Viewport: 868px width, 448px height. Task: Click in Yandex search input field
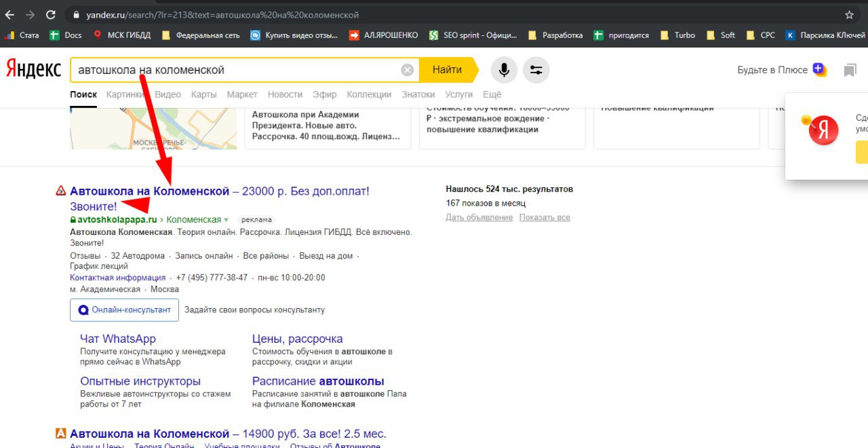tap(237, 70)
